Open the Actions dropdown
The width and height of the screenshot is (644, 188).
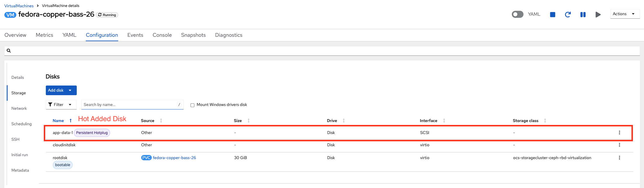coord(624,14)
